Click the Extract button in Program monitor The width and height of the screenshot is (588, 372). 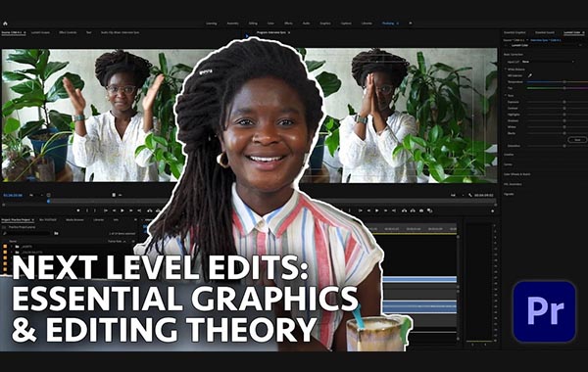point(413,210)
